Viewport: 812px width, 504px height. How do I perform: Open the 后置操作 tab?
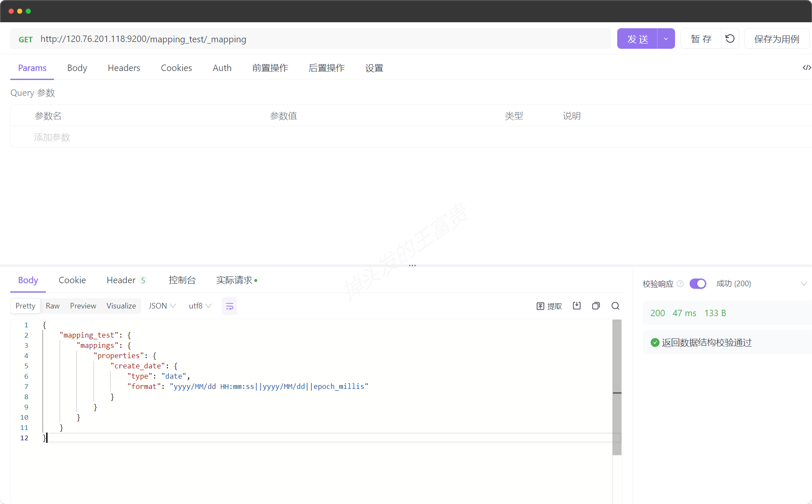click(x=327, y=68)
